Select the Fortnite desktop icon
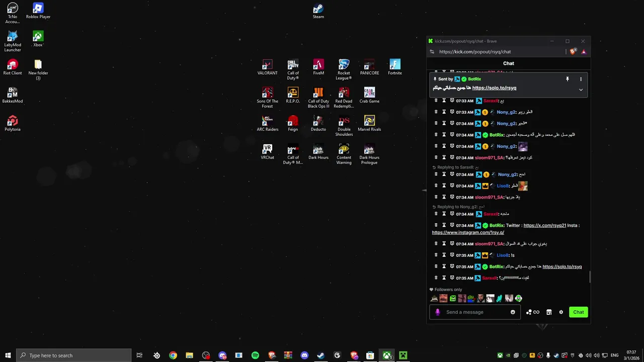Viewport: 644px width, 362px height. coord(395,67)
